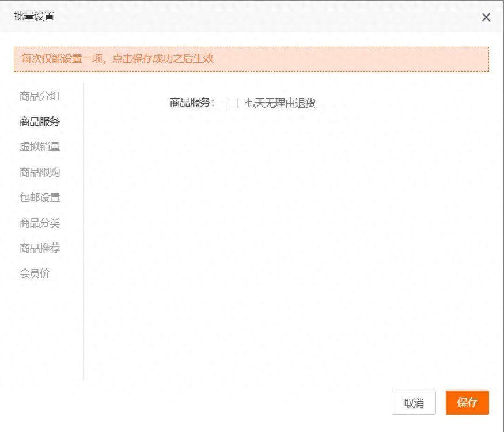Click the orange notice banner text
The width and height of the screenshot is (504, 432).
point(118,59)
